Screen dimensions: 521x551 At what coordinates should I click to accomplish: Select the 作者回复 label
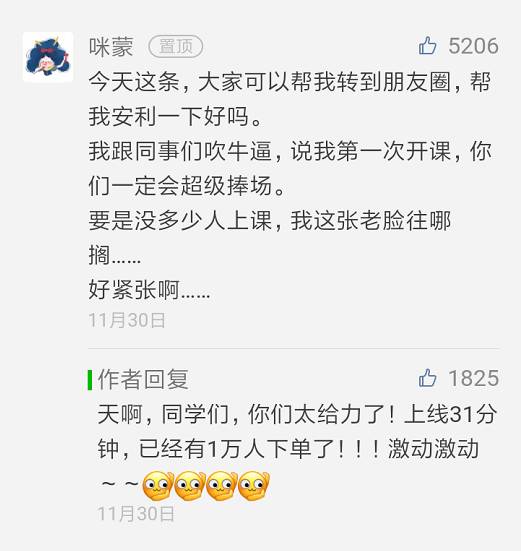(143, 380)
